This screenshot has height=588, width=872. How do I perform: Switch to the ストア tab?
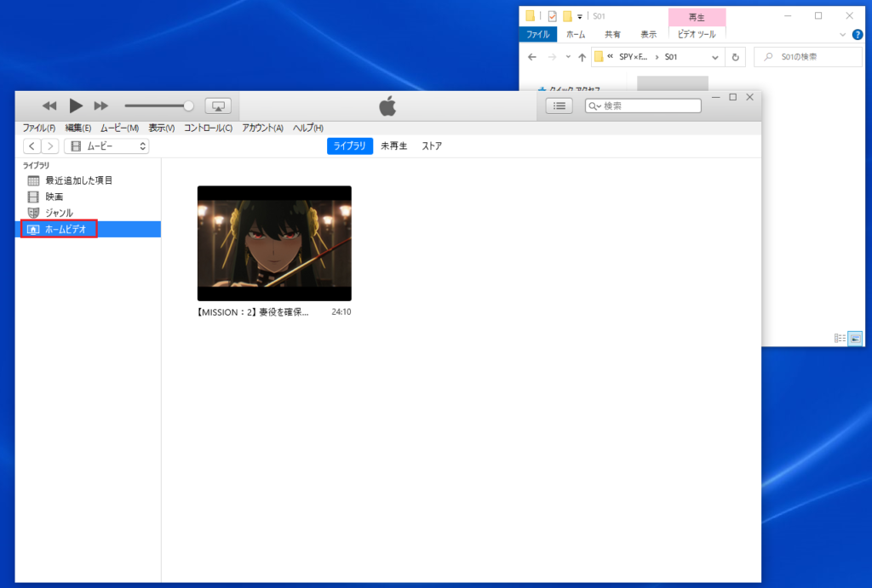(432, 146)
